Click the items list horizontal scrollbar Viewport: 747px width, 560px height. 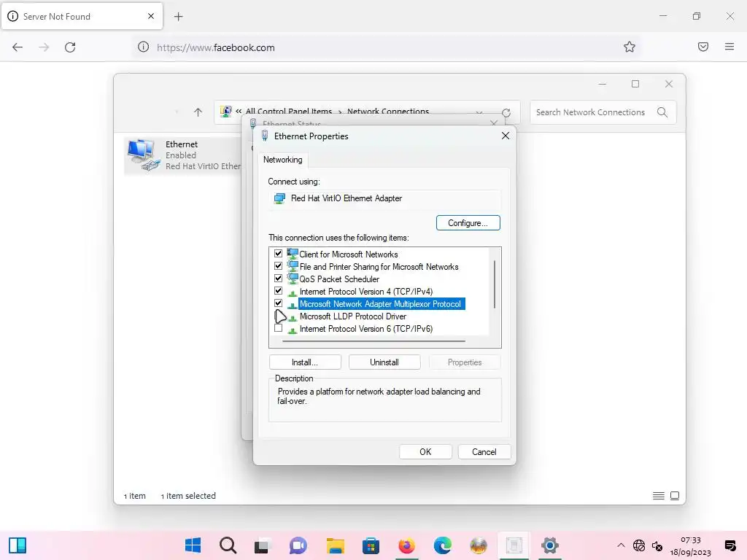tap(374, 341)
